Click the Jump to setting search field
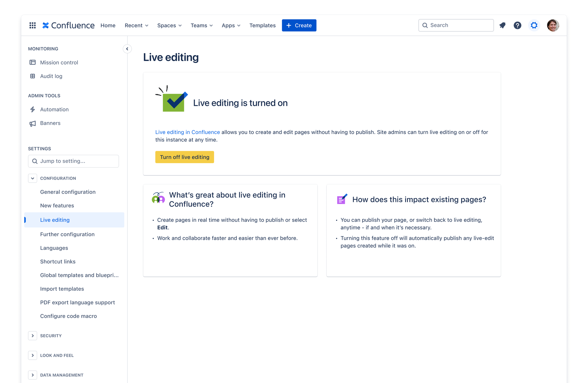This screenshot has width=588, height=383. point(73,161)
